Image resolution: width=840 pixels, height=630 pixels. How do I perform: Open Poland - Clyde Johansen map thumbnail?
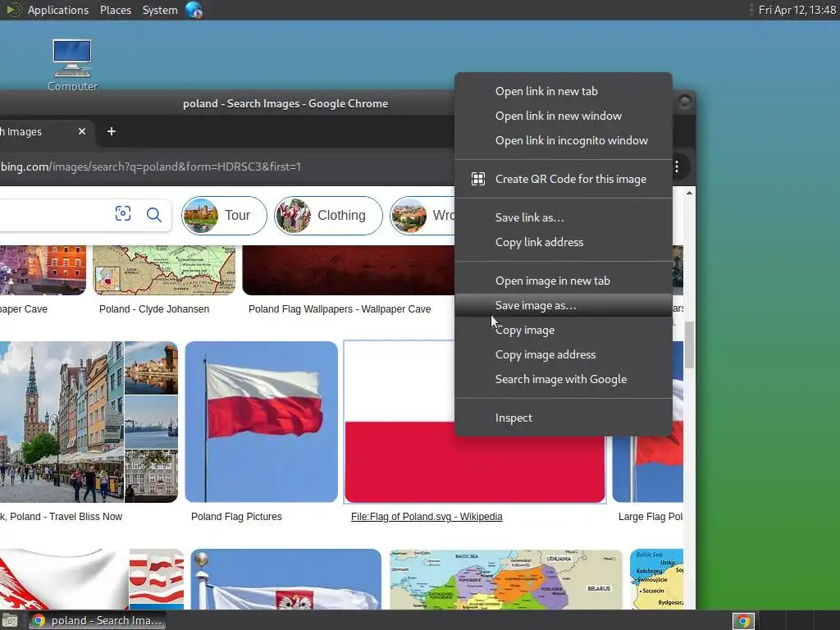click(164, 270)
